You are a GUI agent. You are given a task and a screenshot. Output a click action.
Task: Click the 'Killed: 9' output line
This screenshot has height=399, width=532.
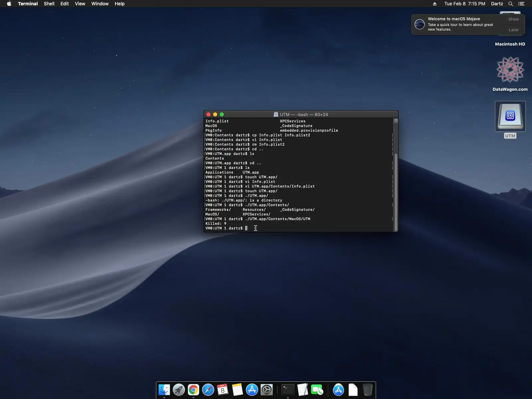click(216, 223)
